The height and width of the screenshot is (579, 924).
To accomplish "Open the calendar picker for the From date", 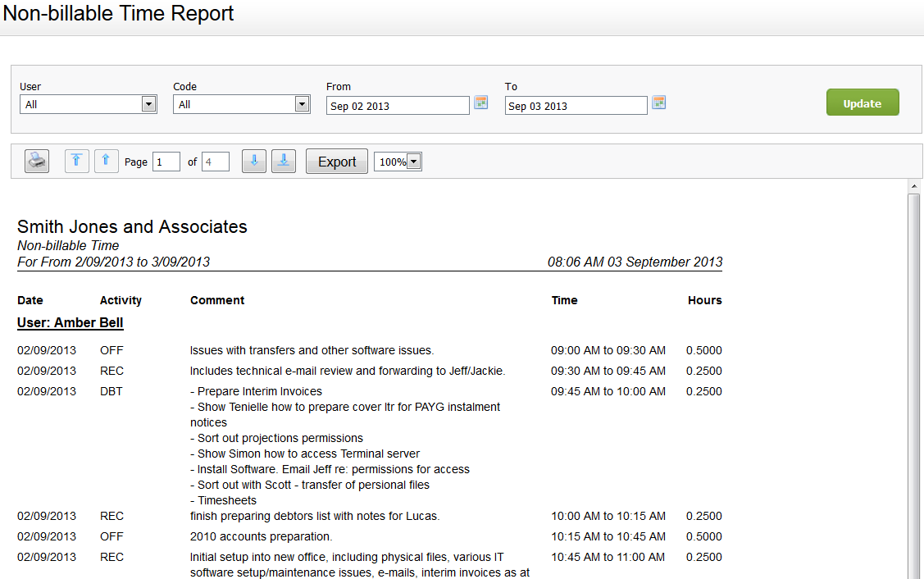I will click(x=480, y=102).
